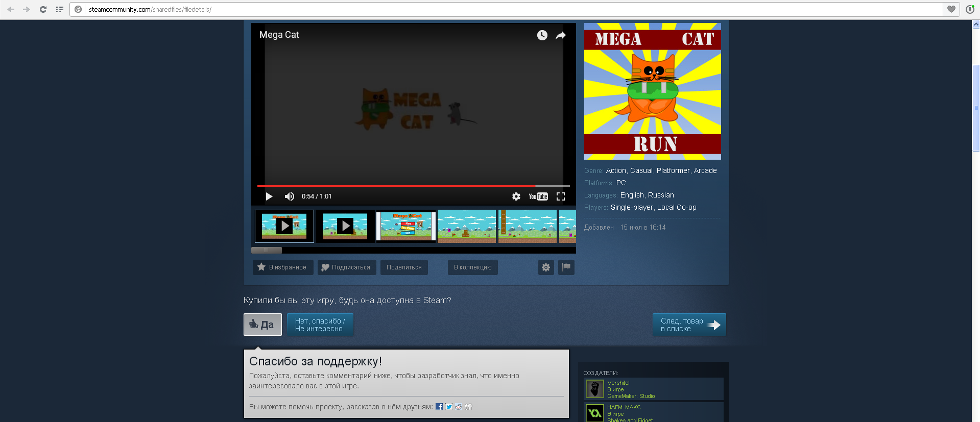Go to След. товар в списке
Screen dimensions: 980x422
[x=689, y=325]
